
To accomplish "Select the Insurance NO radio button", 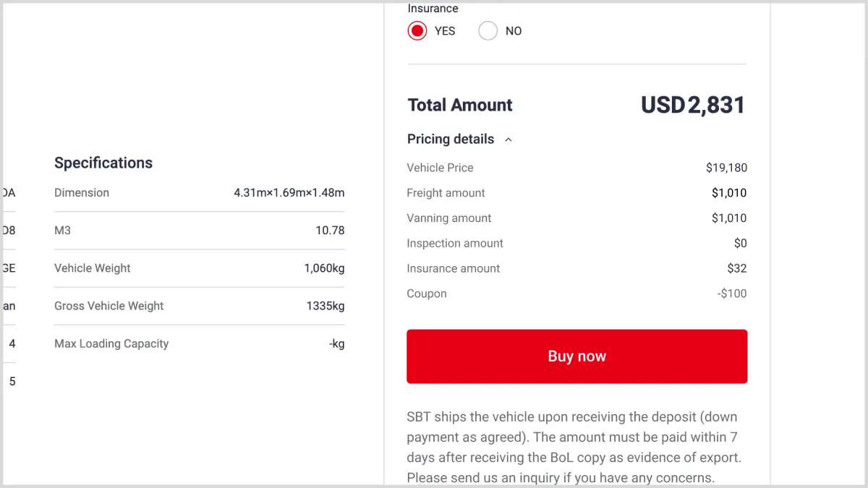I will [488, 31].
